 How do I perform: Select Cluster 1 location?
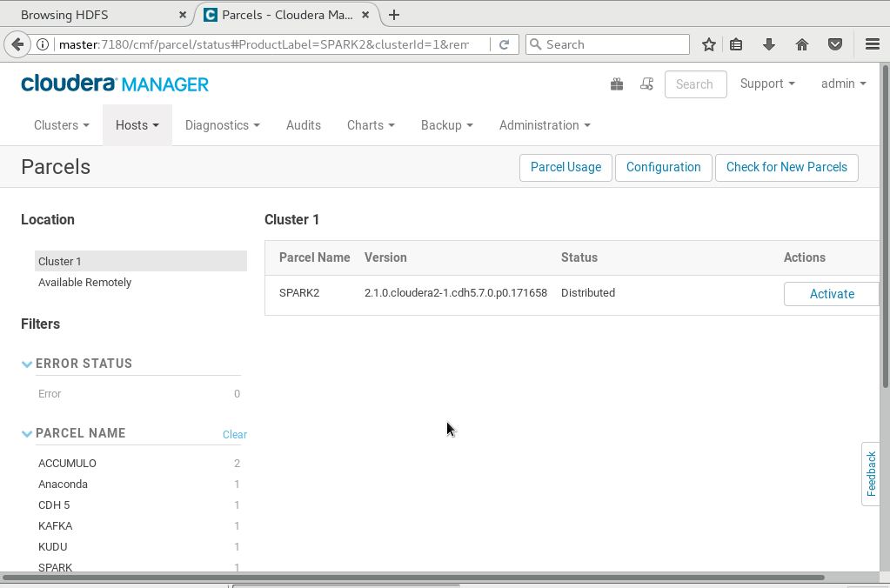pyautogui.click(x=141, y=261)
